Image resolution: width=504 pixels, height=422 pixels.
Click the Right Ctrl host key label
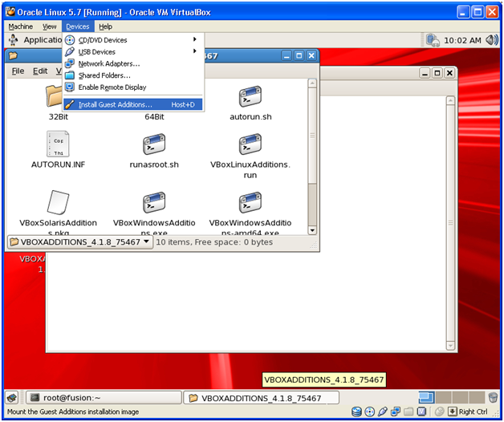point(473,412)
